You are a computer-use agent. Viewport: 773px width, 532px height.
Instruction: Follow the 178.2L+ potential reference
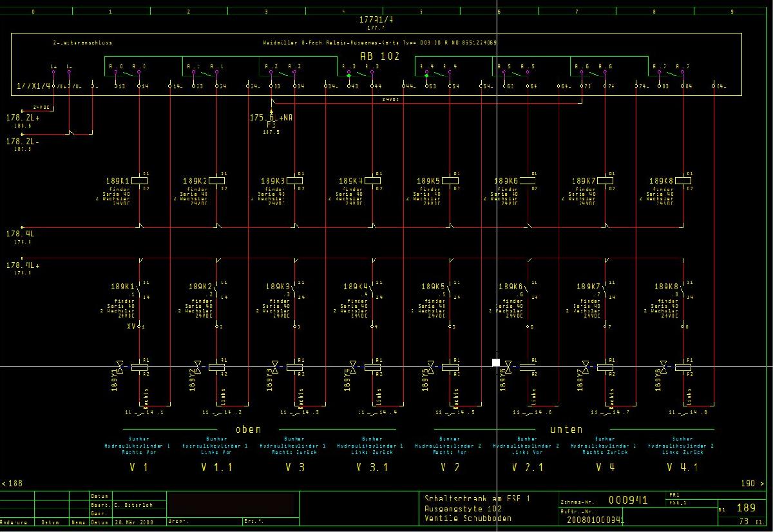coord(23,118)
